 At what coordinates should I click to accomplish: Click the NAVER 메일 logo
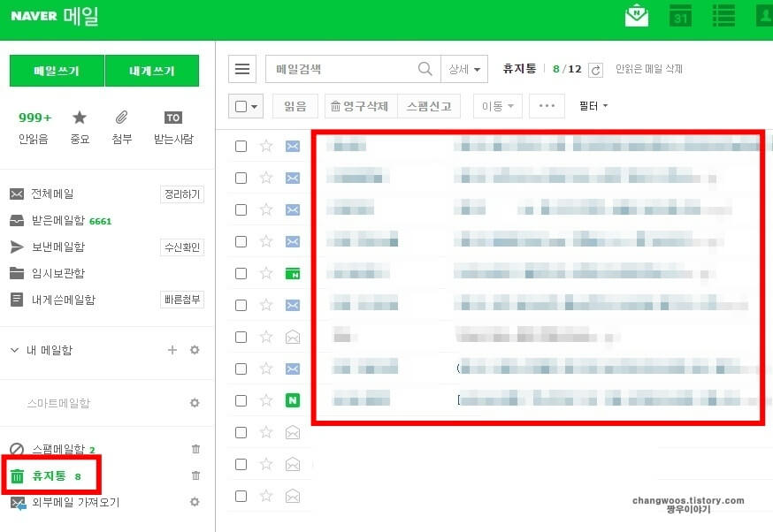coord(55,15)
